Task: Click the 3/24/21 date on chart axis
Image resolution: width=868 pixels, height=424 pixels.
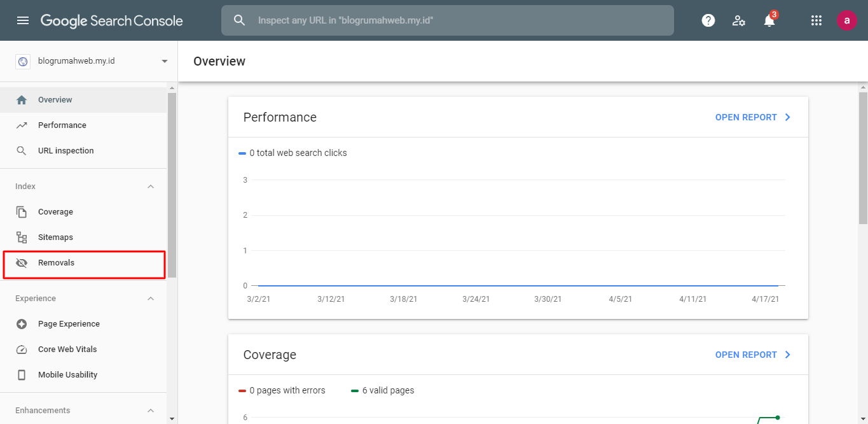Action: click(x=476, y=299)
